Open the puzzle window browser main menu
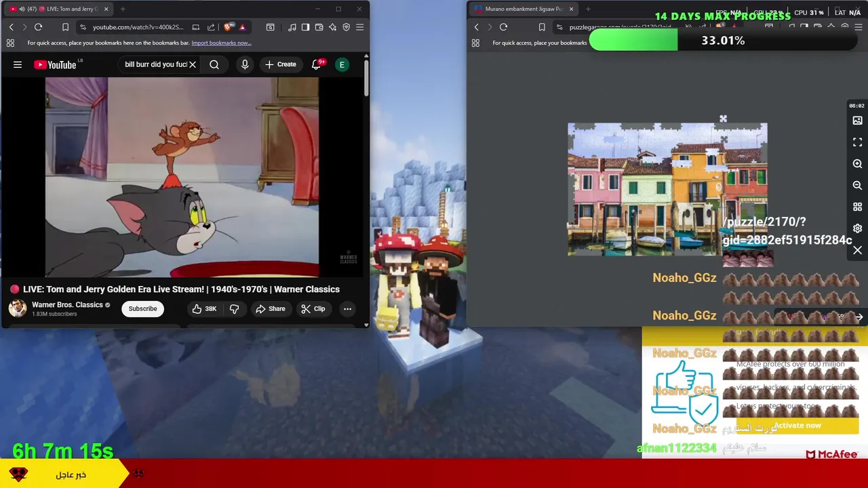This screenshot has width=868, height=488. click(859, 27)
